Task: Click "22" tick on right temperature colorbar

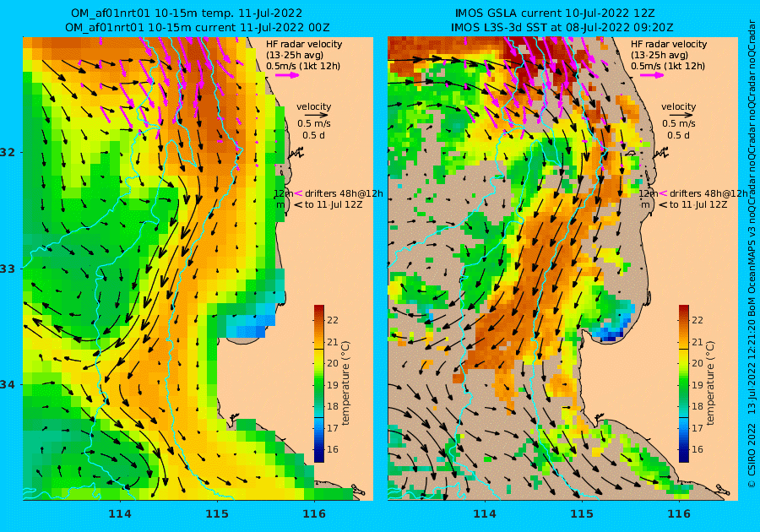Action: pyautogui.click(x=697, y=320)
